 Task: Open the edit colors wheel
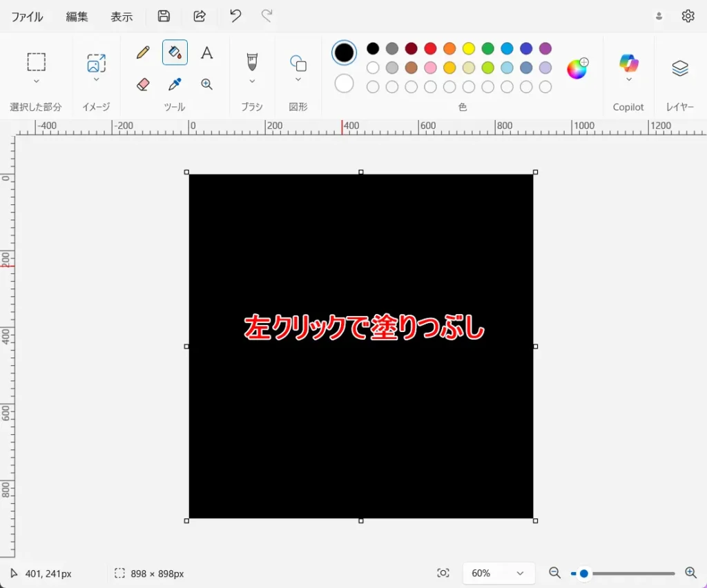[577, 68]
